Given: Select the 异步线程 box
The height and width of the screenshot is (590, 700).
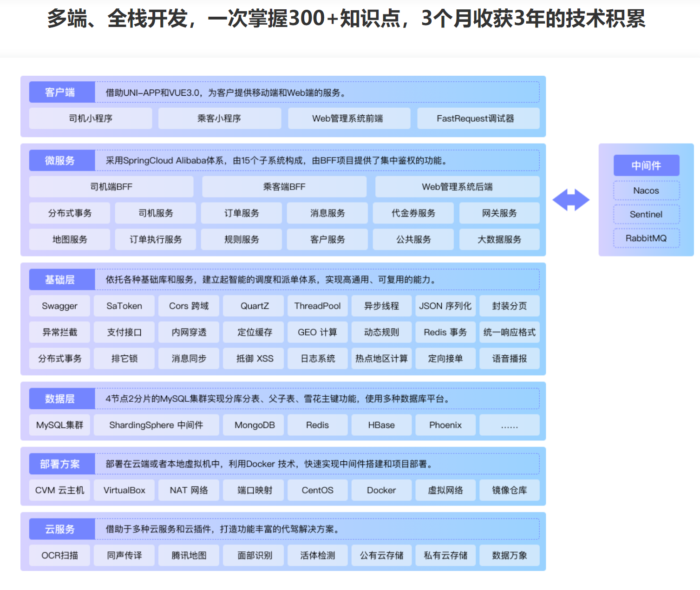Looking at the screenshot, I should point(382,306).
